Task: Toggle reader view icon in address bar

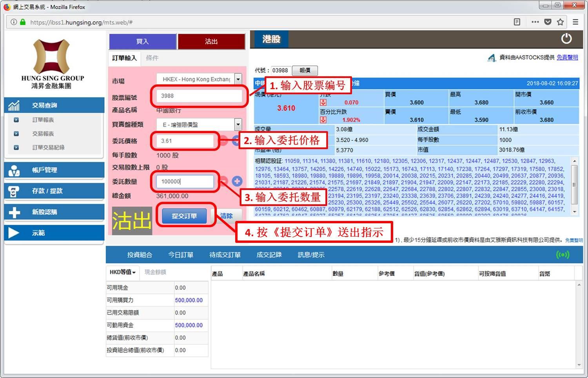Action: click(517, 22)
